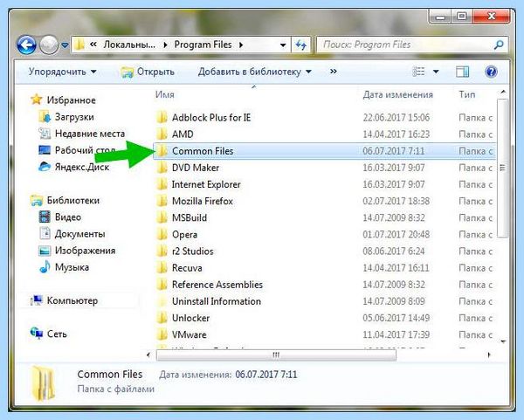Select the AMD folder icon
The height and width of the screenshot is (420, 524).
pos(162,134)
